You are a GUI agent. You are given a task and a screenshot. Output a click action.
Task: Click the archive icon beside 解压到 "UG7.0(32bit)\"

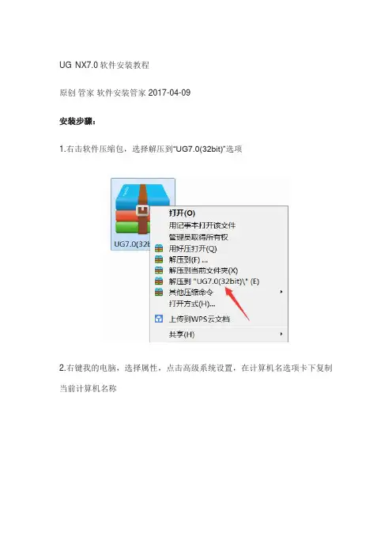pos(159,281)
